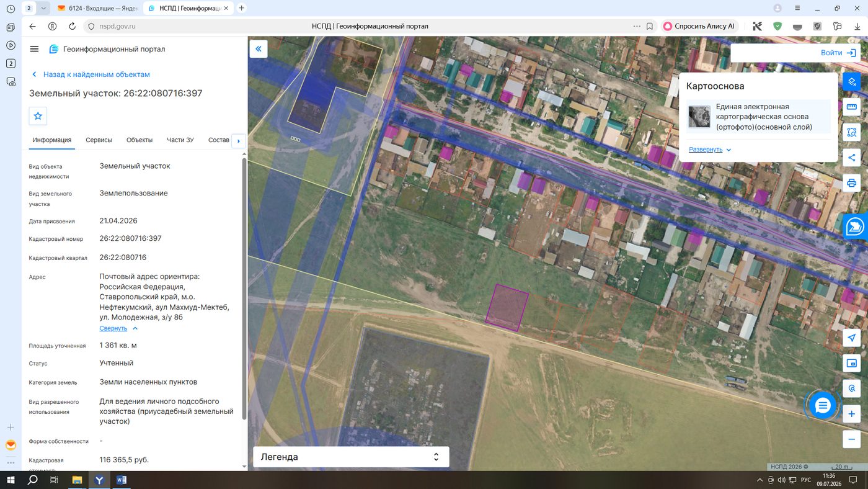This screenshot has width=868, height=489.
Task: Open the Word app in the taskbar
Action: tap(122, 480)
